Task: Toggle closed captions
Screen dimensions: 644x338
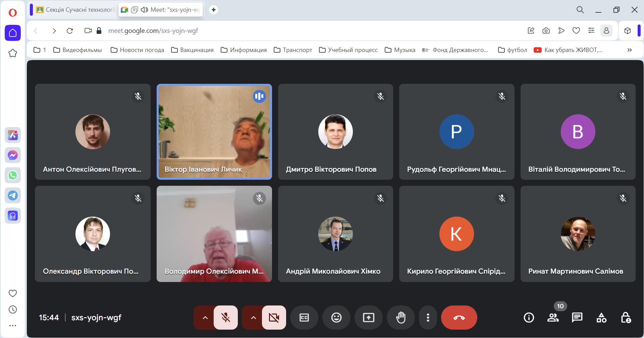Action: (x=304, y=318)
